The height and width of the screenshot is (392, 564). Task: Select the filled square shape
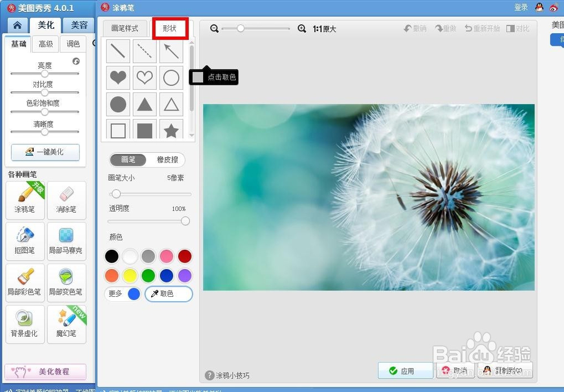tap(144, 129)
